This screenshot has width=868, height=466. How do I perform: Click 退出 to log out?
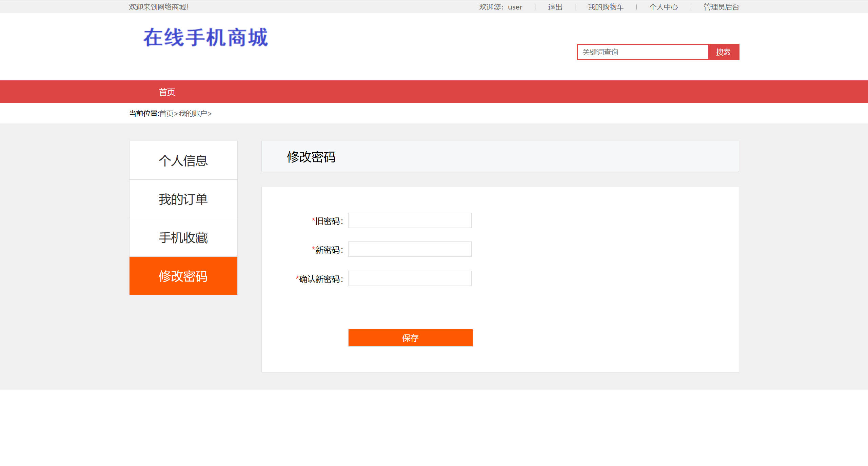coord(555,6)
